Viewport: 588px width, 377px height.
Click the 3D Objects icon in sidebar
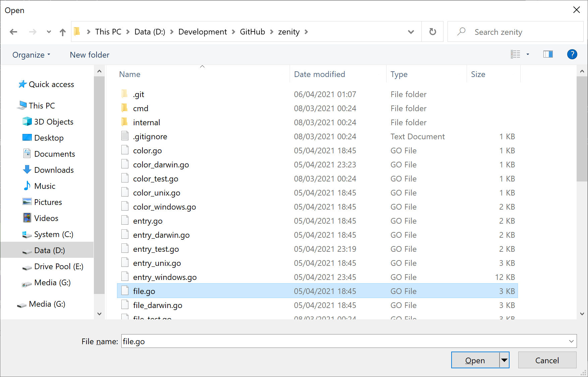[27, 122]
